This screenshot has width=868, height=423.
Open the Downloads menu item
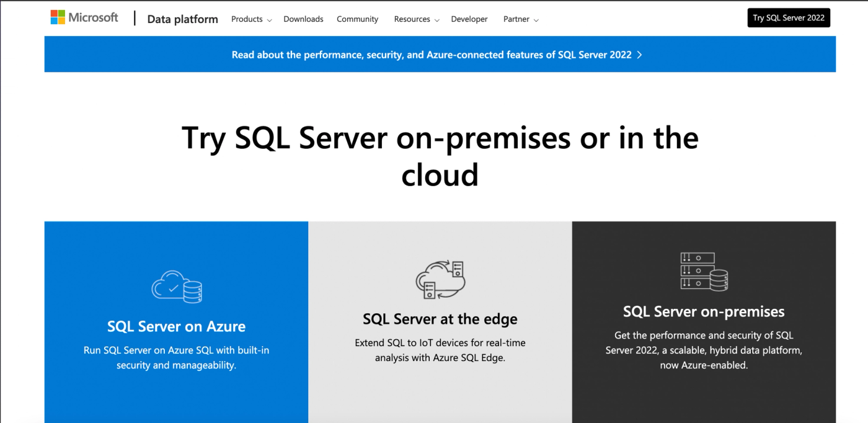[x=303, y=19]
